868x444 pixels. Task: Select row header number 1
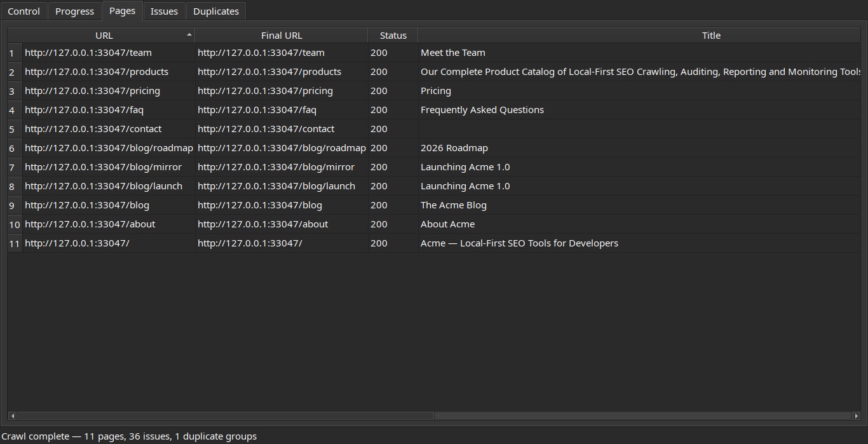(15, 53)
